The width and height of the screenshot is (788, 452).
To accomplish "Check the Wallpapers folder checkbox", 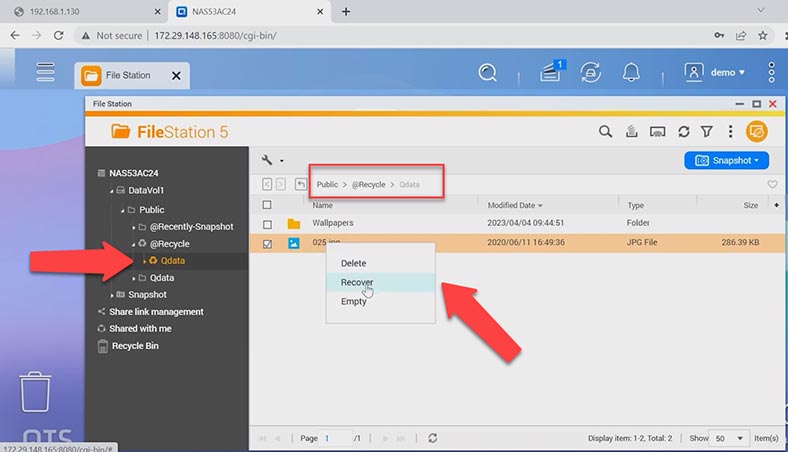I will pyautogui.click(x=267, y=224).
